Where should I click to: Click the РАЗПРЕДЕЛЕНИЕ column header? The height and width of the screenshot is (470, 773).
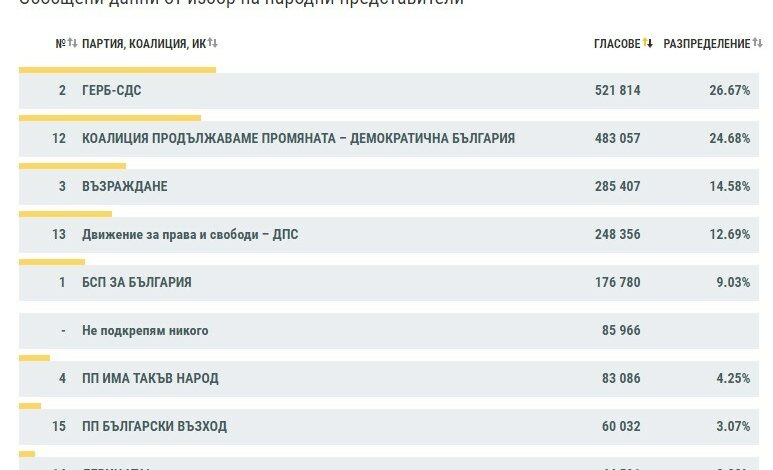tap(706, 43)
